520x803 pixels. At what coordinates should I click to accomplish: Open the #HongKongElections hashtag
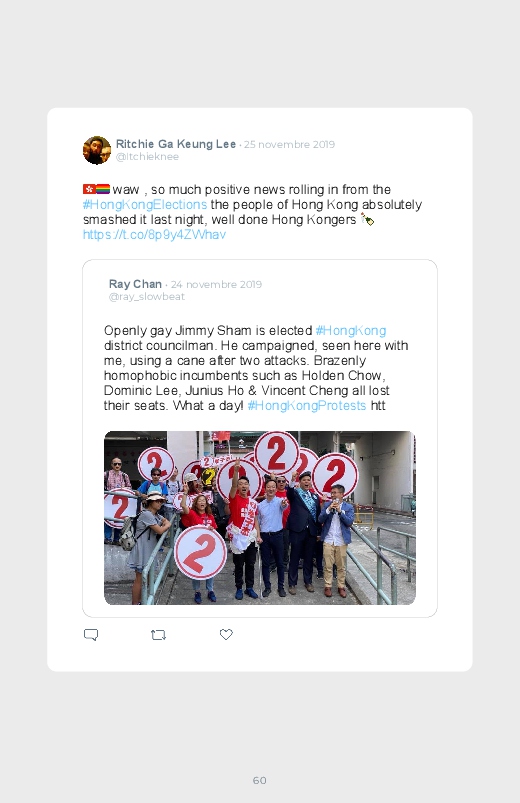(145, 204)
